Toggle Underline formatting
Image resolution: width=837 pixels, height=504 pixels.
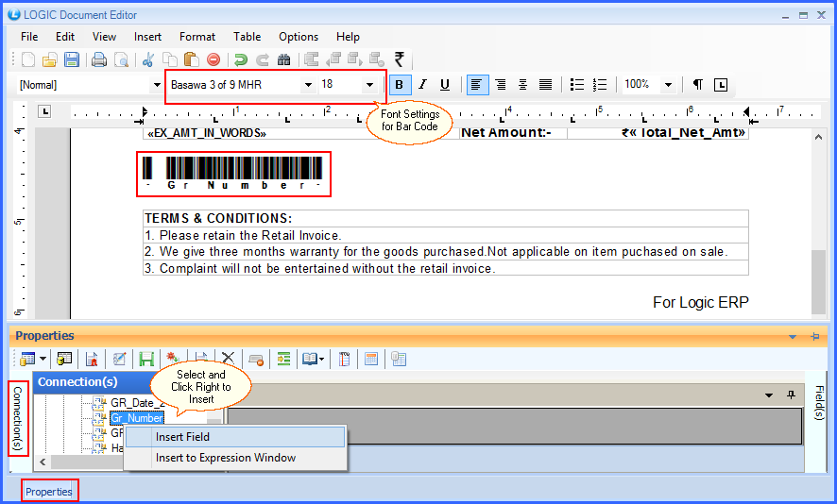tap(445, 84)
